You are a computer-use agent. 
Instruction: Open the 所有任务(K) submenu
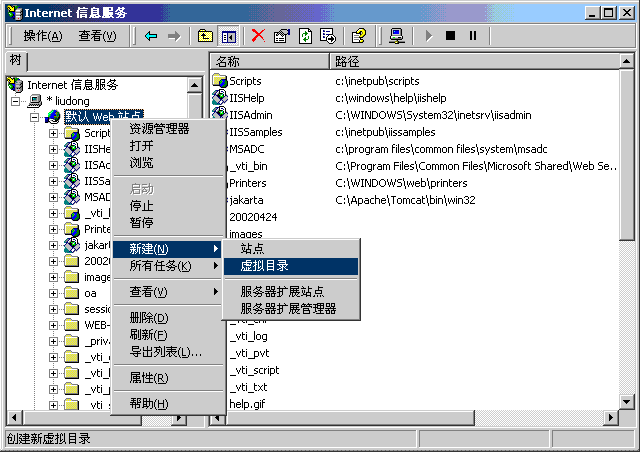pos(168,266)
